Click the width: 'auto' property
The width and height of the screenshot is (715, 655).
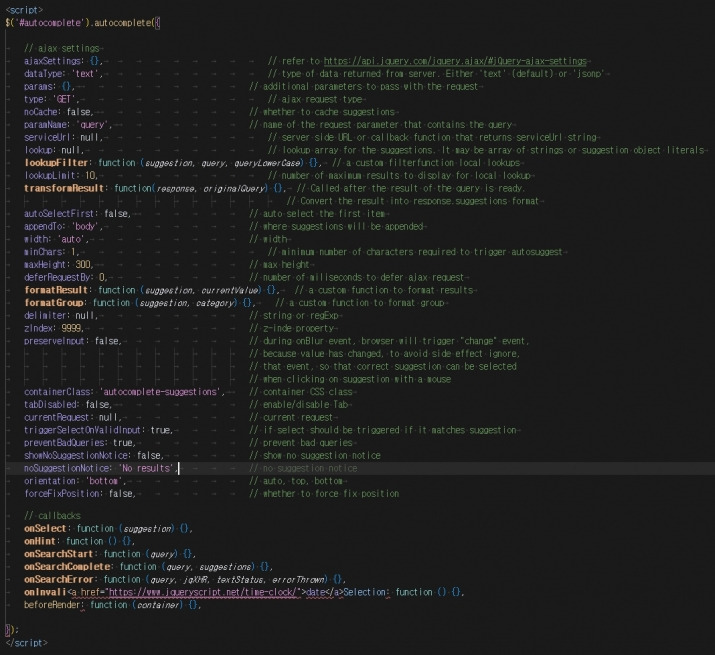point(57,239)
